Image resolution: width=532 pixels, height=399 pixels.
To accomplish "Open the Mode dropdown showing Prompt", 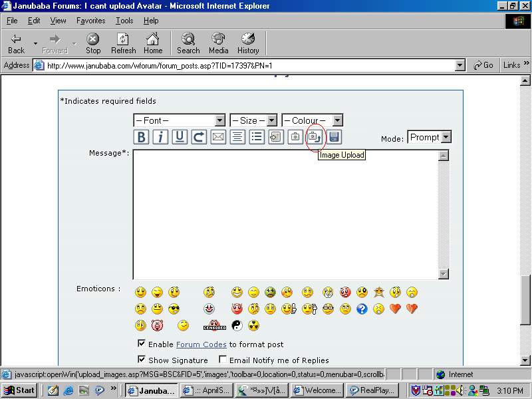I will coord(429,138).
